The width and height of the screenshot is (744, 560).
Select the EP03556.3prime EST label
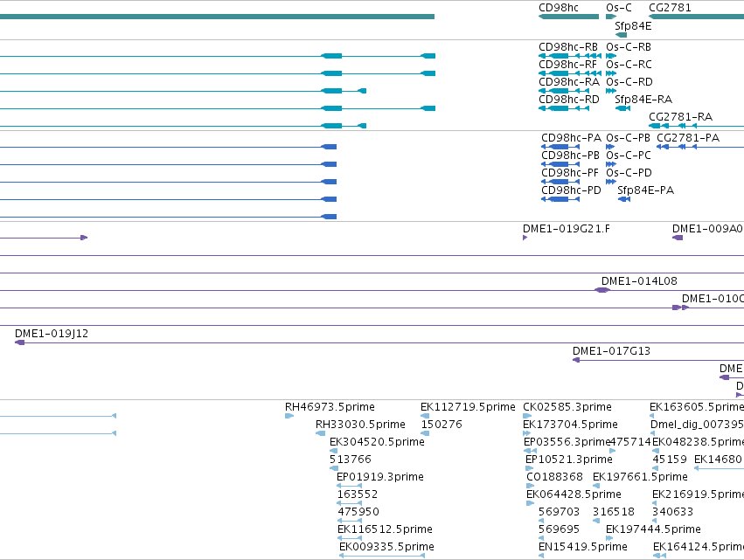(567, 442)
